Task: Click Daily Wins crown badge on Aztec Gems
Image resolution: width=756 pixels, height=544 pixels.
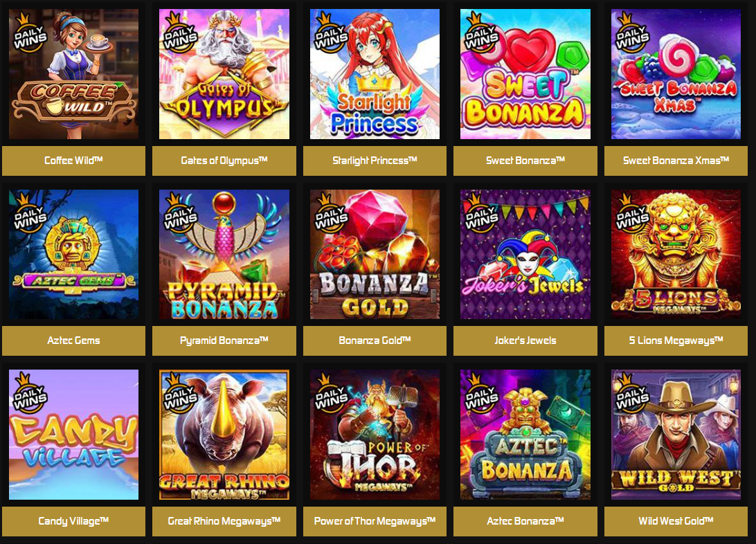Action: [30, 213]
